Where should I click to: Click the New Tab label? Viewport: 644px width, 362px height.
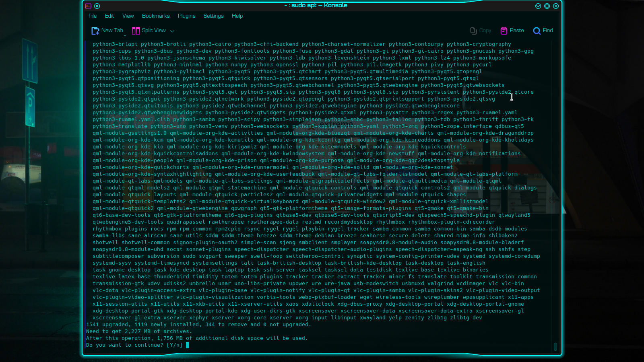[x=112, y=31]
